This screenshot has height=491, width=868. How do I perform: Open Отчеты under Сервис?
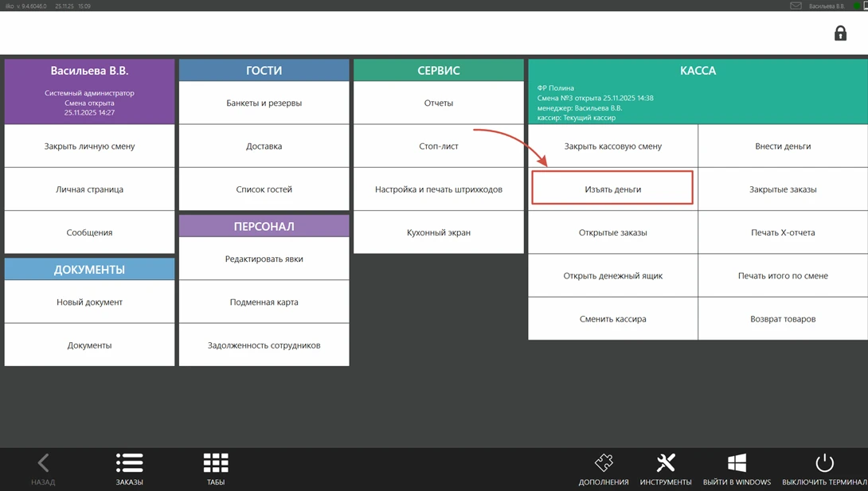(439, 103)
